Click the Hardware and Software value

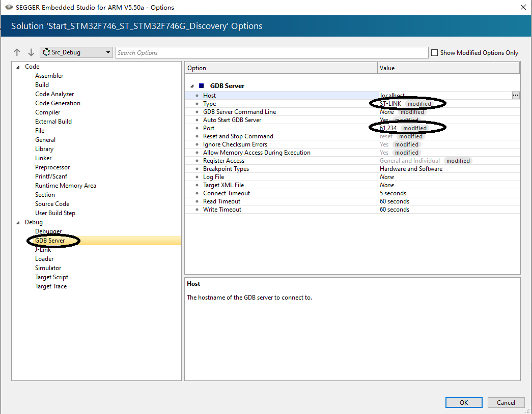(x=411, y=168)
